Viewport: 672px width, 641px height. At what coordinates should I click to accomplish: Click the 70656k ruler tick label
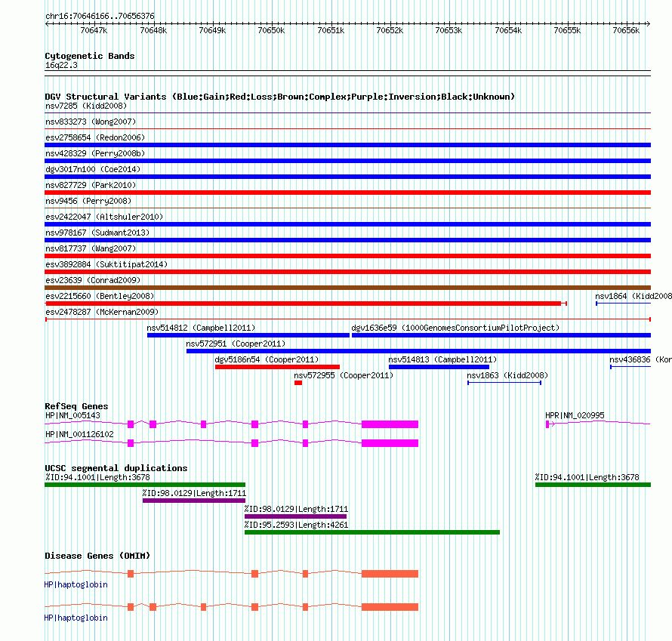tap(626, 30)
